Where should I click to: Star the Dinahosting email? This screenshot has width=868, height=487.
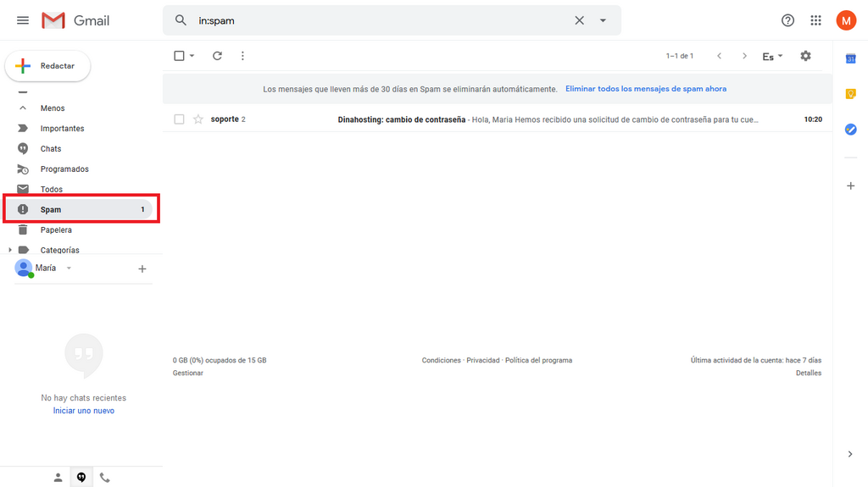198,119
